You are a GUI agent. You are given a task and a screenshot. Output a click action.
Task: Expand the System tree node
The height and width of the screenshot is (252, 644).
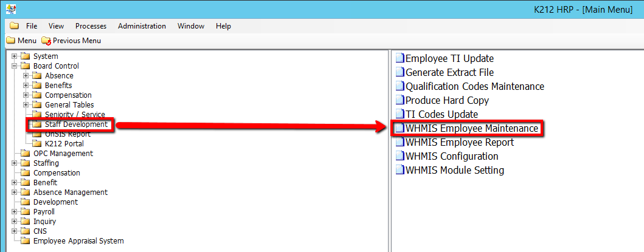14,56
